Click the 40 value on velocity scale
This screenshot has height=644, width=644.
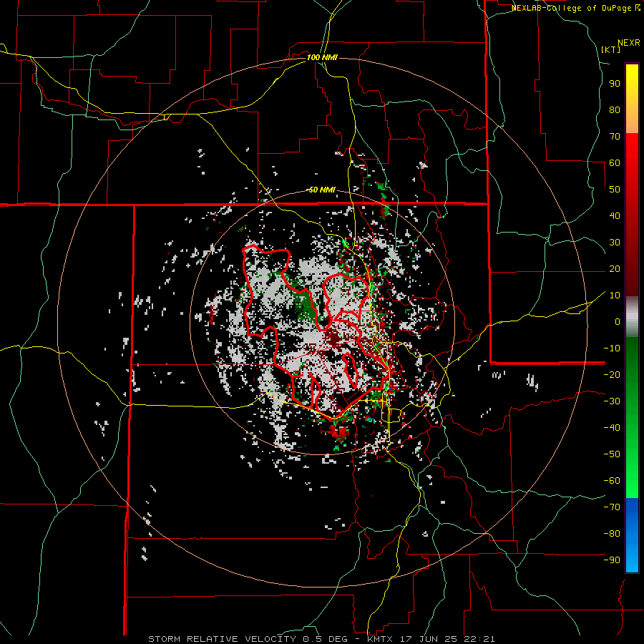(615, 215)
